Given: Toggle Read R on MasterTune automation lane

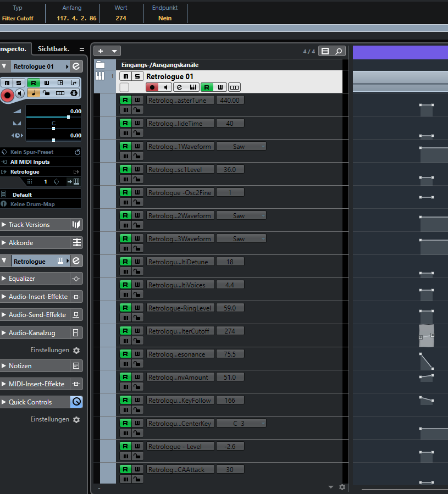Looking at the screenshot, I should click(x=125, y=100).
